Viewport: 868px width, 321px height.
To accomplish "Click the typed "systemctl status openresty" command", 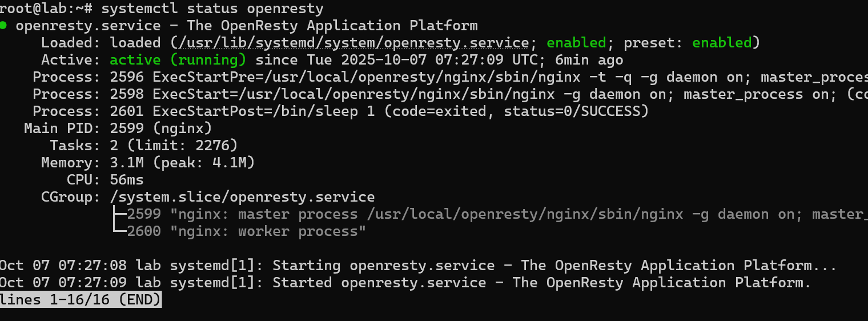I will (x=212, y=9).
